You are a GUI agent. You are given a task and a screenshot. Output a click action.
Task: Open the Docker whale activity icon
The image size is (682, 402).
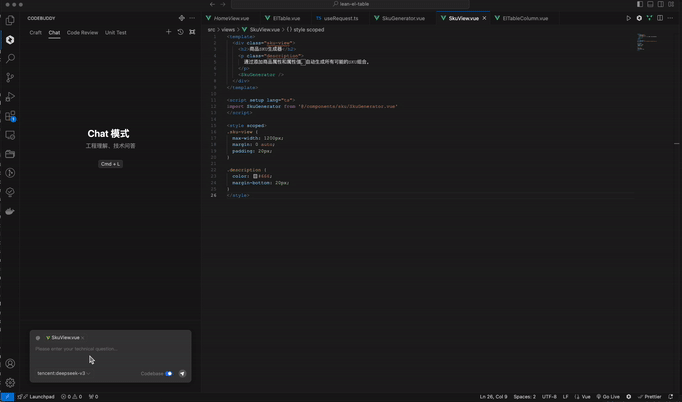tap(10, 211)
